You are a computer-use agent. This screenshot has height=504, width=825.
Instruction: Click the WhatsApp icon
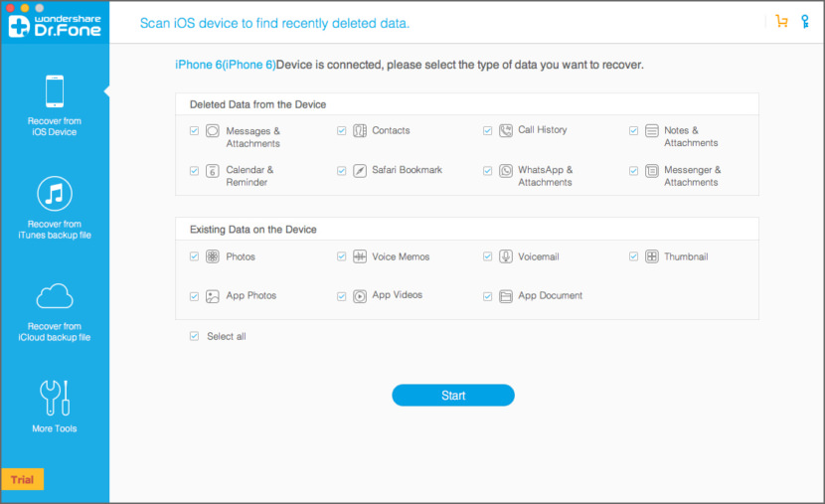(x=506, y=171)
